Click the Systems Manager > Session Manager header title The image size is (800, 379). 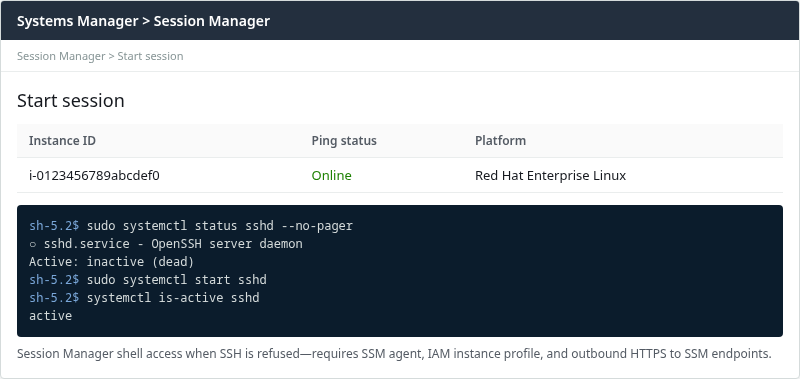(143, 21)
